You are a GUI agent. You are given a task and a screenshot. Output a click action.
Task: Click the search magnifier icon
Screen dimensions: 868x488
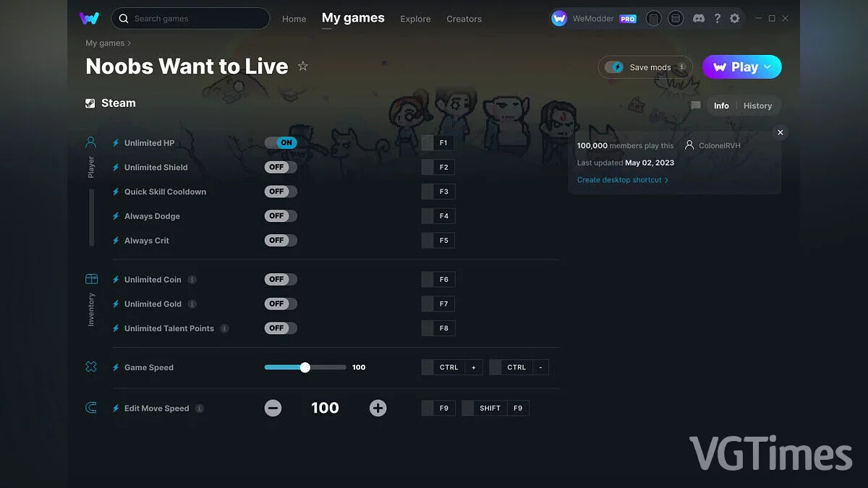pos(124,19)
